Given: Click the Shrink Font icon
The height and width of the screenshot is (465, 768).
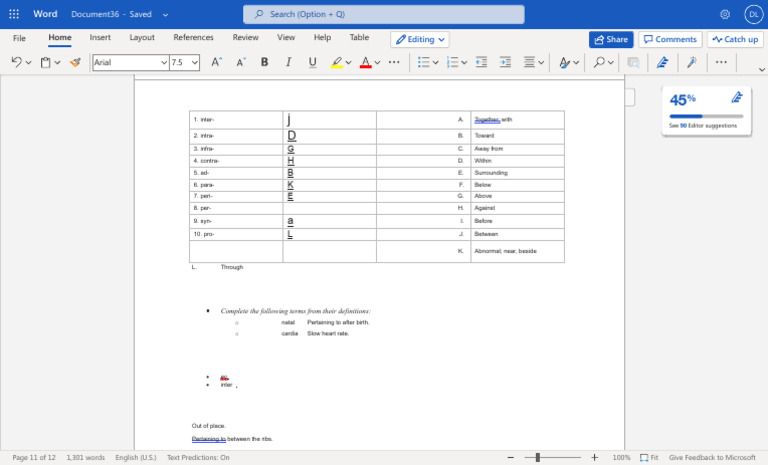Looking at the screenshot, I should [240, 62].
